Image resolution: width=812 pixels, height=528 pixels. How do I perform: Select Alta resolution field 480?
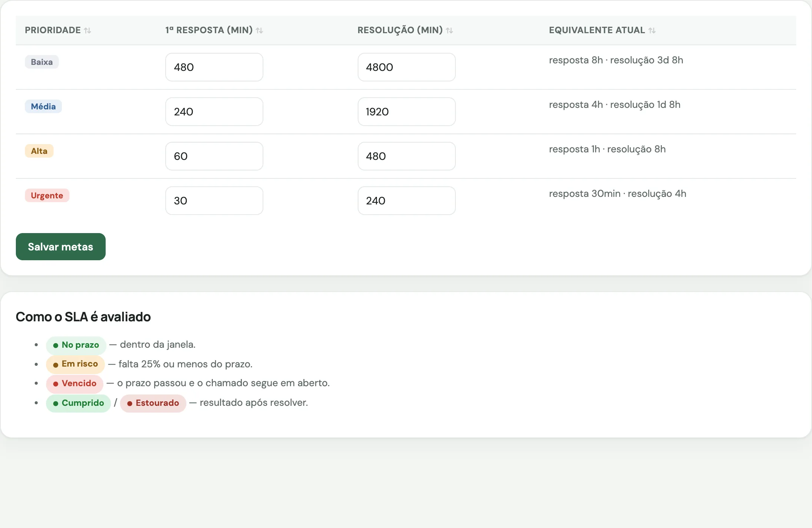tap(407, 156)
